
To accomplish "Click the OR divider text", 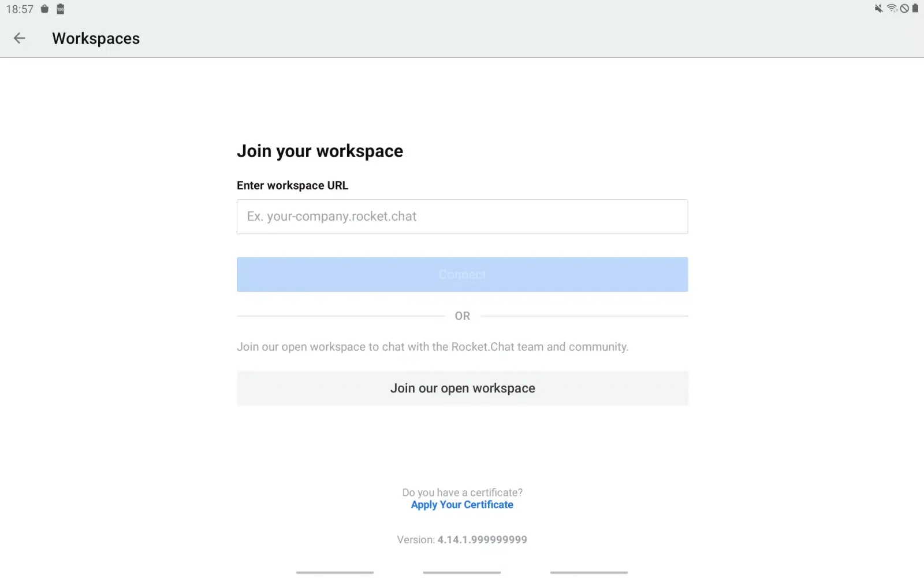I will click(x=462, y=316).
